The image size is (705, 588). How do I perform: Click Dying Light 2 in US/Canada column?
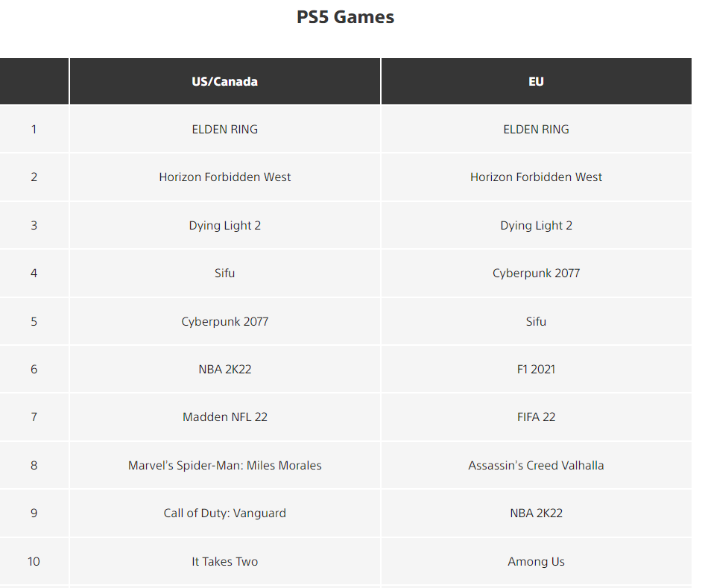pyautogui.click(x=225, y=226)
